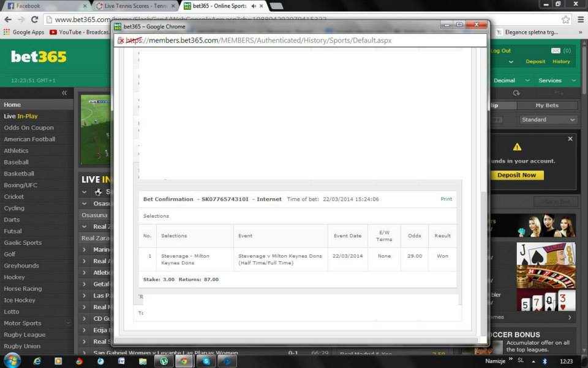
Task: Click the SL language indicator in tray
Action: point(521,360)
